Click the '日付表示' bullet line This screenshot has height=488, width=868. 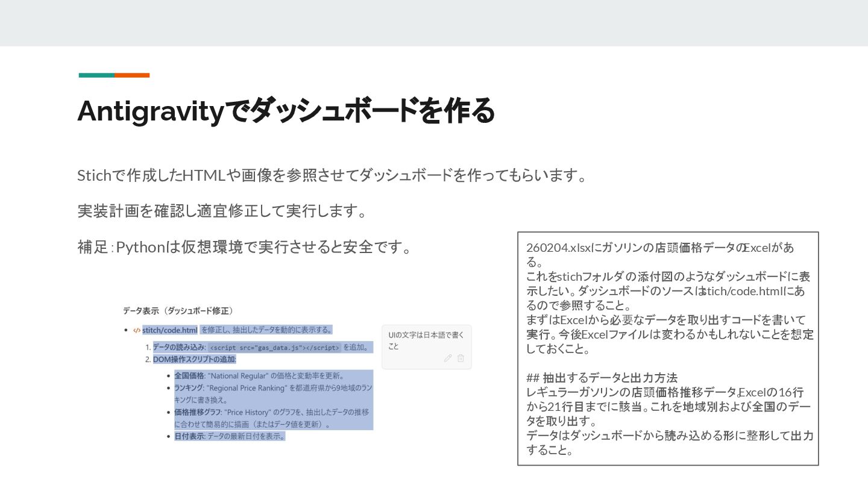tap(230, 436)
